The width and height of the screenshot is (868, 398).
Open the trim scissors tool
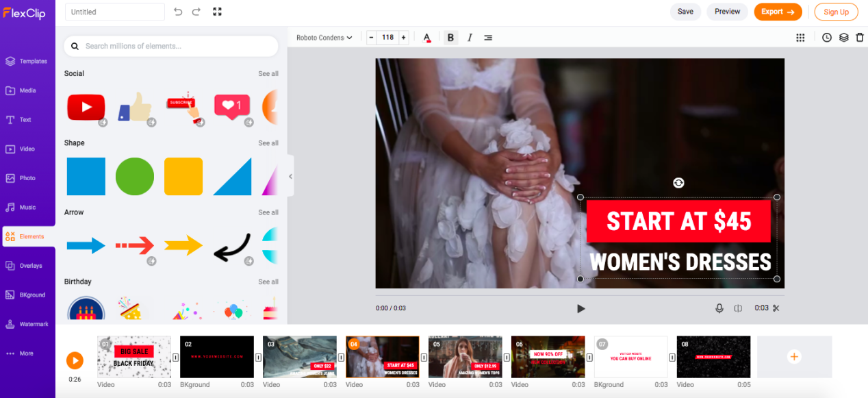pos(776,308)
